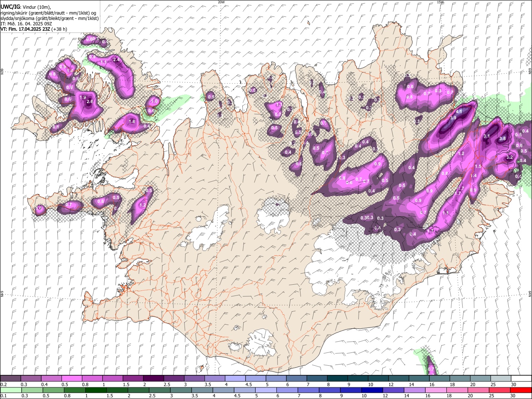The image size is (532, 399).
Task: Click the lavender 4–4.5 swatch in upper legend row
Action: click(235, 378)
